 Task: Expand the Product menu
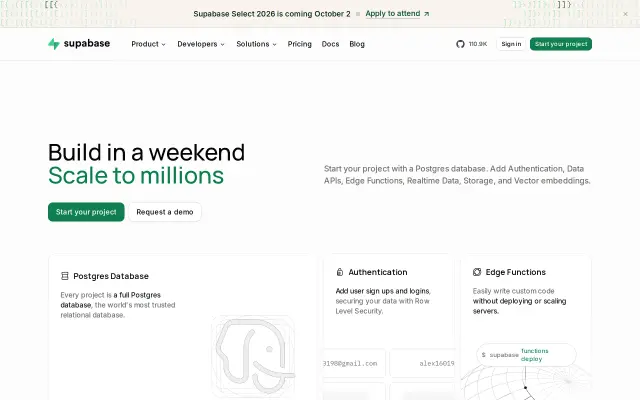(148, 44)
